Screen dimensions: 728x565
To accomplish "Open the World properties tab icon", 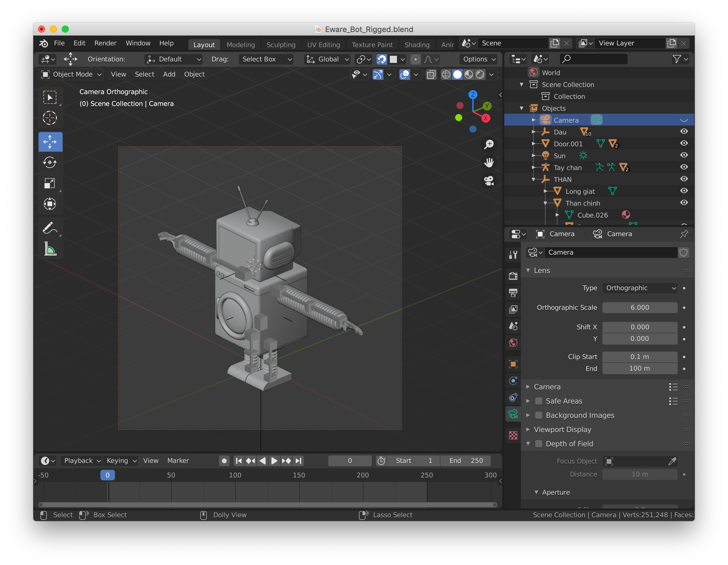I will [x=513, y=343].
